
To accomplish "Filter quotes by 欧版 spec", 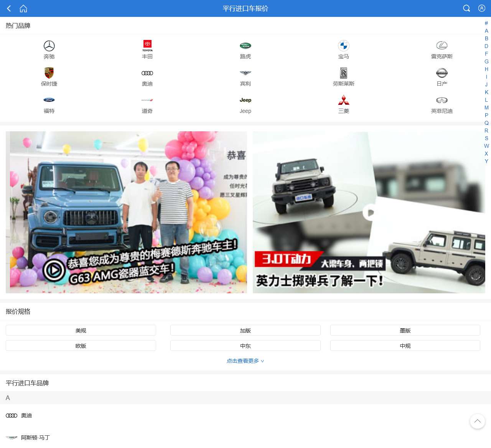I will pyautogui.click(x=81, y=346).
